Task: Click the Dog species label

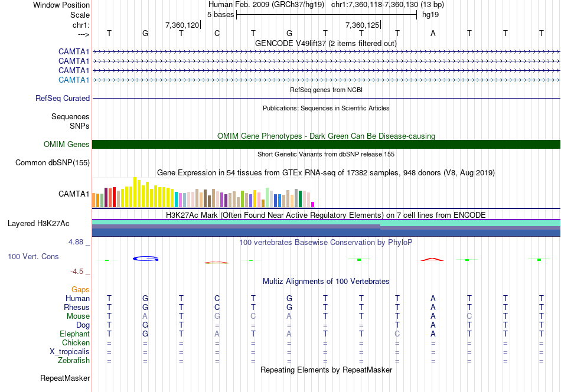Action: click(x=83, y=325)
